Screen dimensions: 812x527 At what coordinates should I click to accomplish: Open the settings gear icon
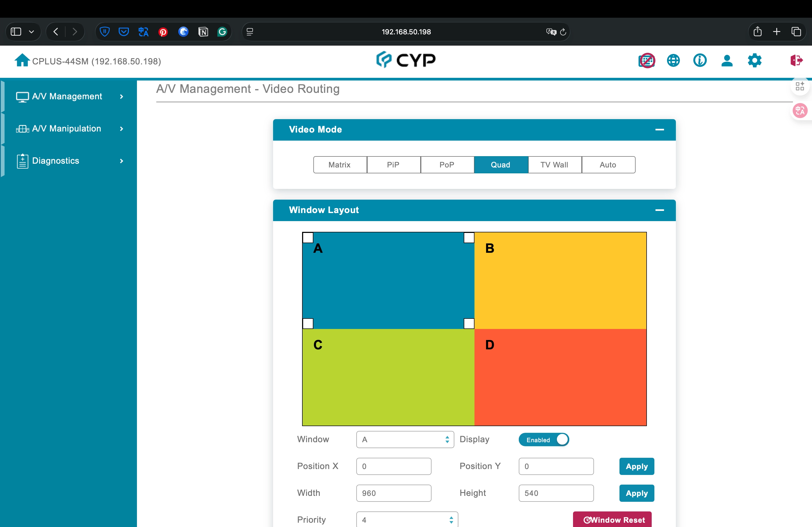(x=754, y=61)
